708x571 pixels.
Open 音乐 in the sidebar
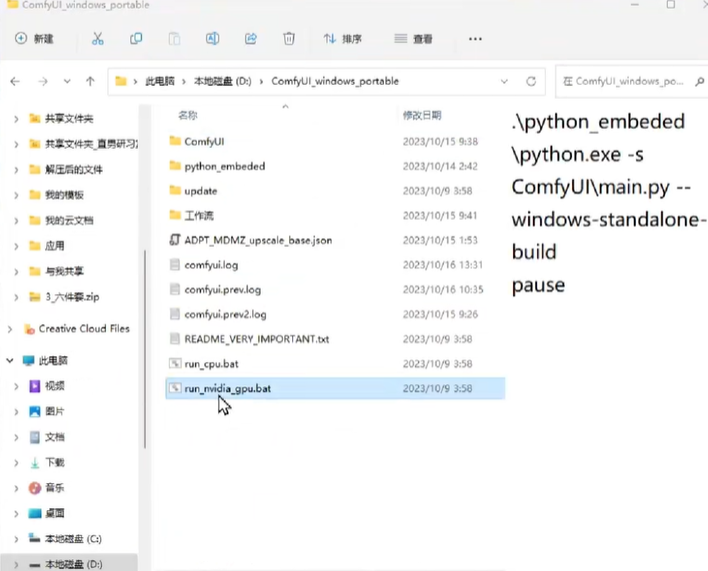[55, 488]
